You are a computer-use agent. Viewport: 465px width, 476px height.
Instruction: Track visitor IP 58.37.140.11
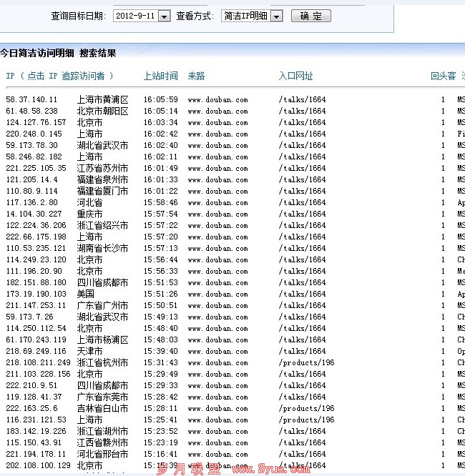pos(31,100)
